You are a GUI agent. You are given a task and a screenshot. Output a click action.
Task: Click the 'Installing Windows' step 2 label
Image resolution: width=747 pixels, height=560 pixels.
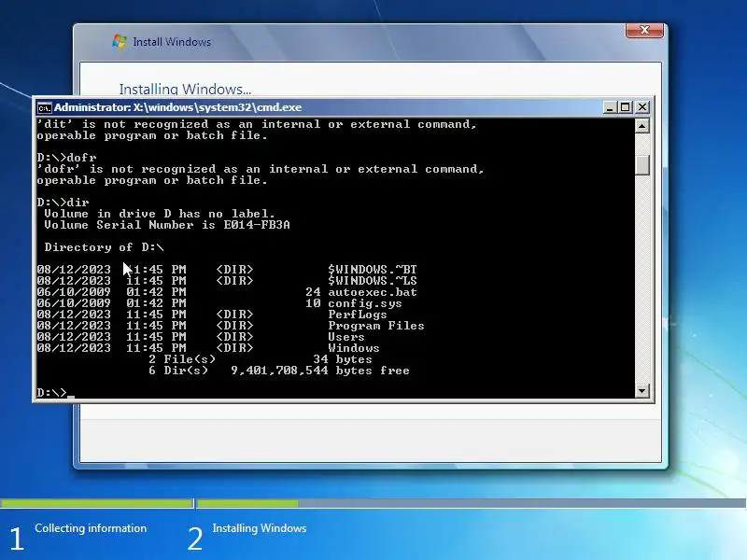click(260, 528)
